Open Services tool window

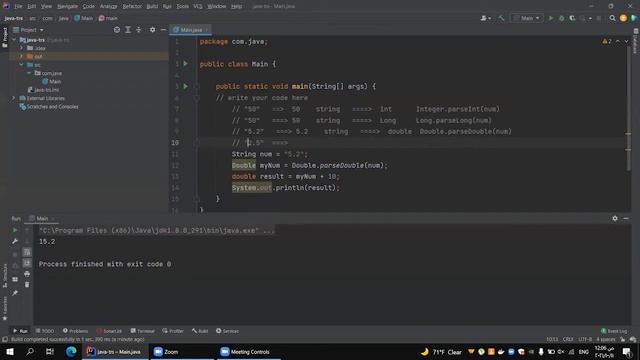[227, 331]
